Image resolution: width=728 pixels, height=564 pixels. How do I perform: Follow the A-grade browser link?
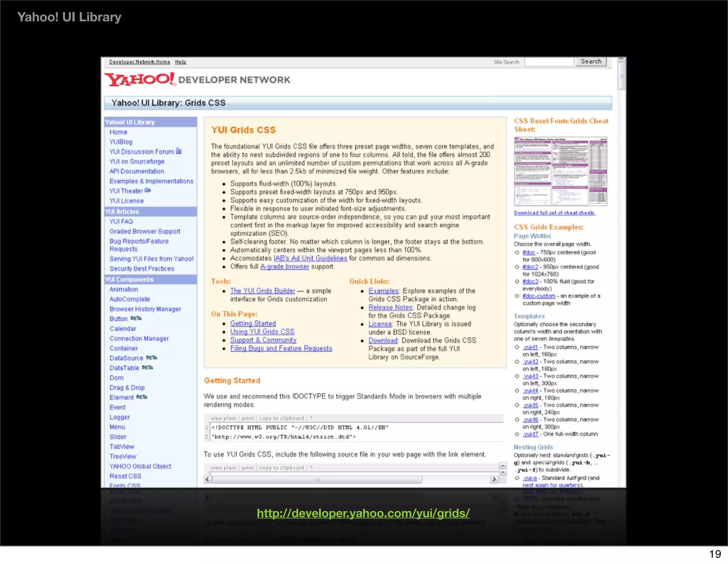click(x=285, y=267)
